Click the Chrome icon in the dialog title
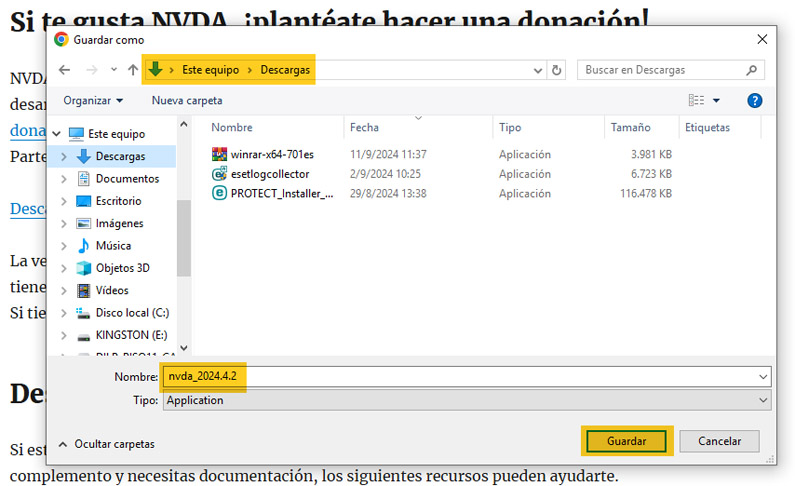The image size is (795, 486). [61, 39]
